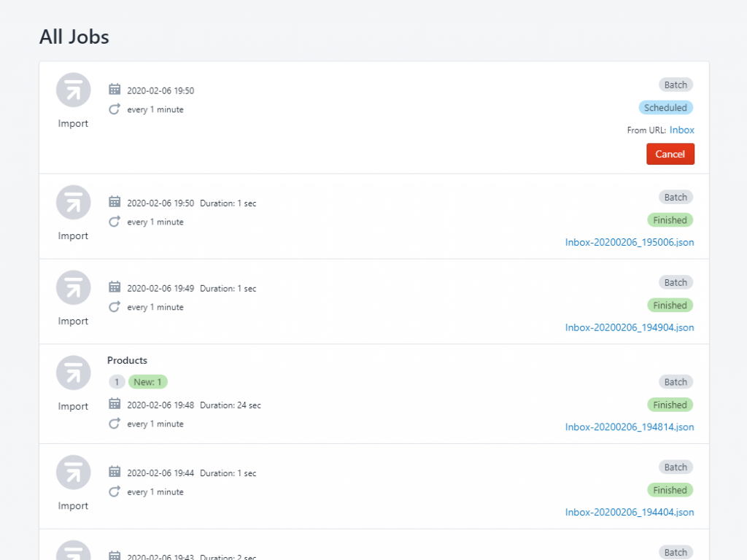Click the calendar icon on the bottom partial job
The image size is (747, 560).
pyautogui.click(x=115, y=554)
